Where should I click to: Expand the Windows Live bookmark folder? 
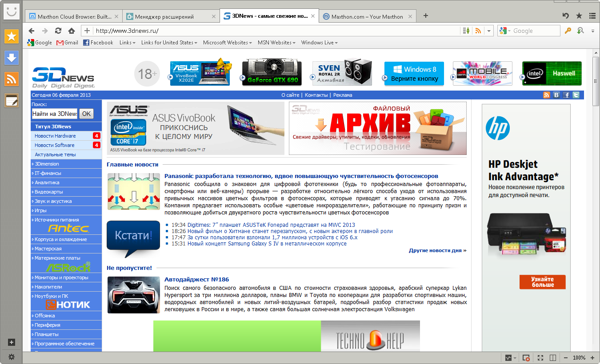pos(320,43)
